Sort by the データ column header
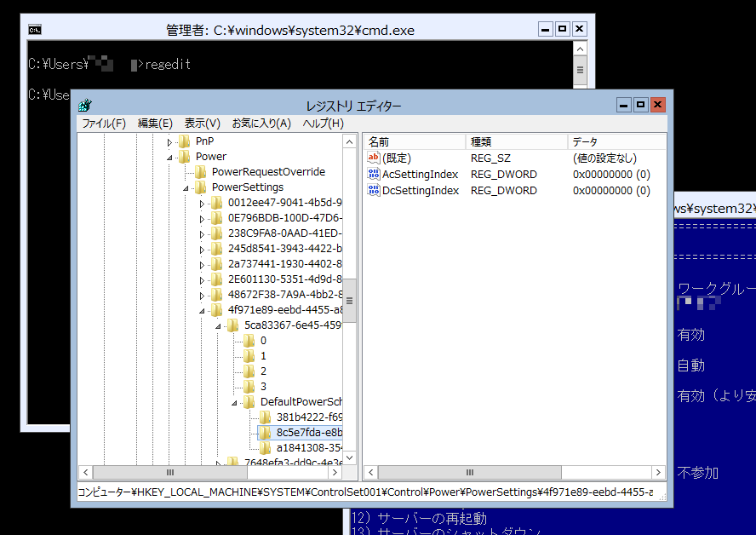 pyautogui.click(x=616, y=141)
